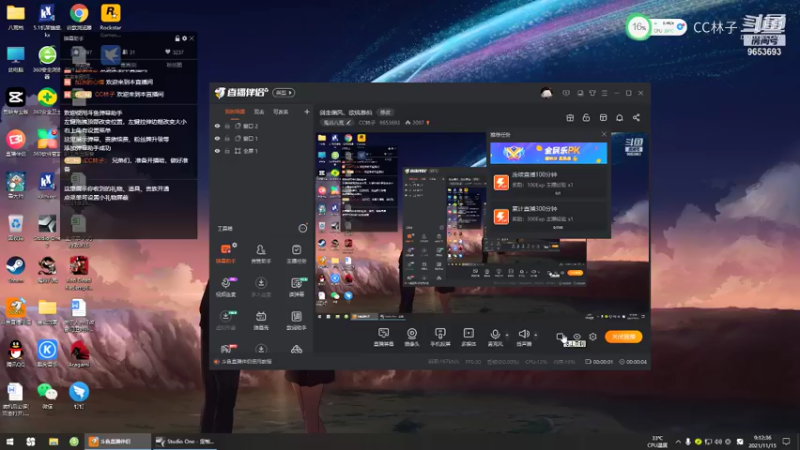This screenshot has width=800, height=450.
Task: Click the window-capture icon beside eye icon
Action: pos(560,337)
